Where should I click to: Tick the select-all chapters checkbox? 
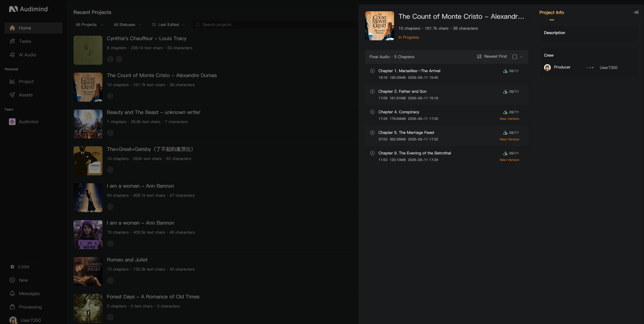coord(515,57)
